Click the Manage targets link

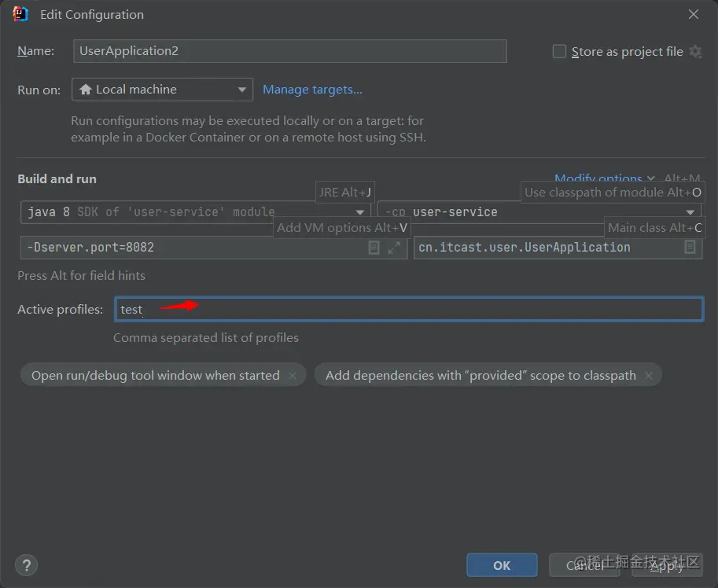[x=312, y=90]
